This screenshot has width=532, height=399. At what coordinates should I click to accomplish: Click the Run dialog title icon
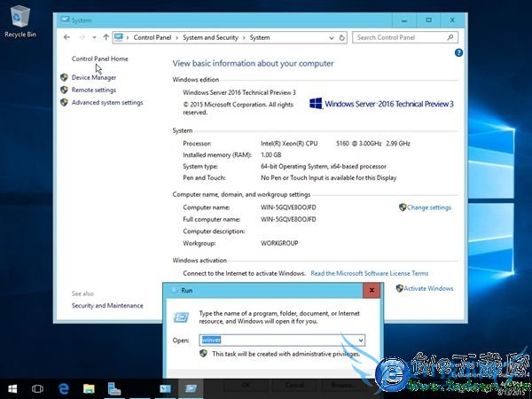coord(175,290)
